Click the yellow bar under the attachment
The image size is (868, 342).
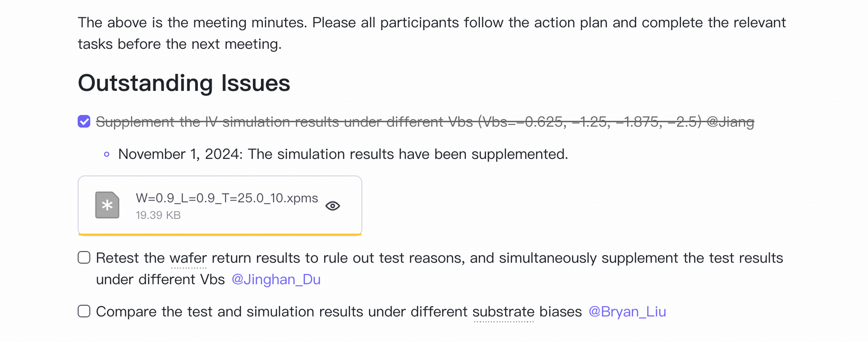pyautogui.click(x=220, y=234)
